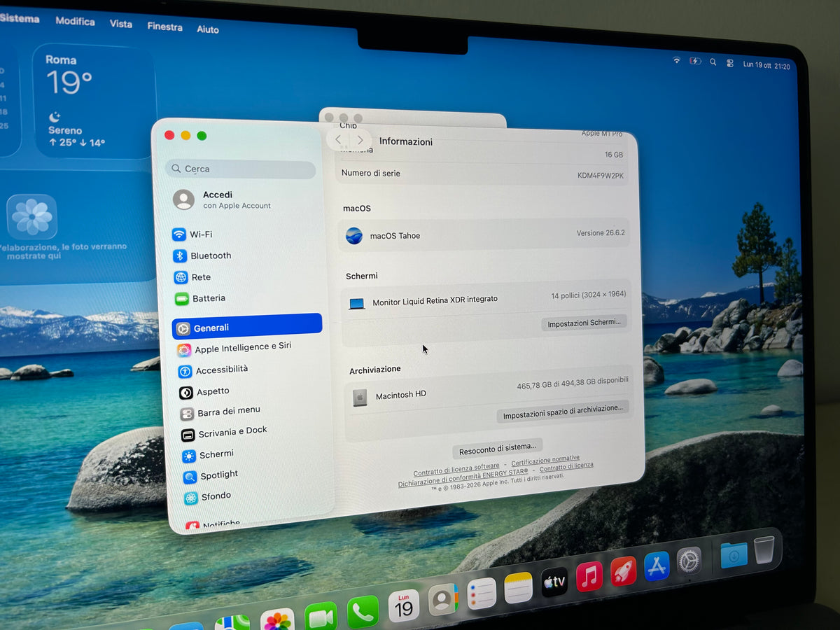Click Impostazioni spazio di archiviazione... button
This screenshot has width=840, height=630.
pyautogui.click(x=563, y=412)
